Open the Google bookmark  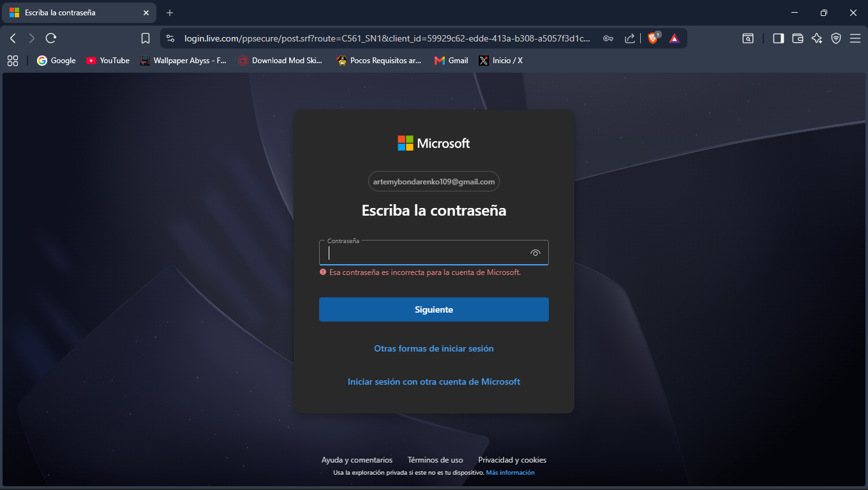coord(56,61)
